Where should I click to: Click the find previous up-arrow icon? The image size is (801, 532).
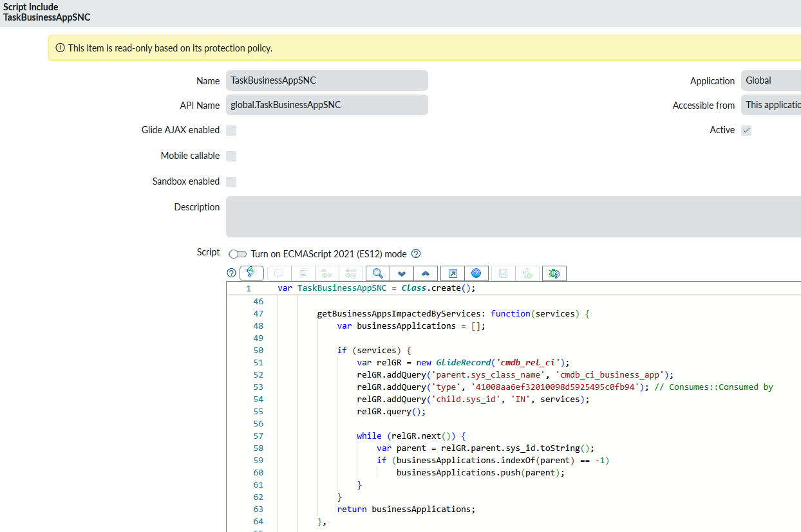(426, 273)
